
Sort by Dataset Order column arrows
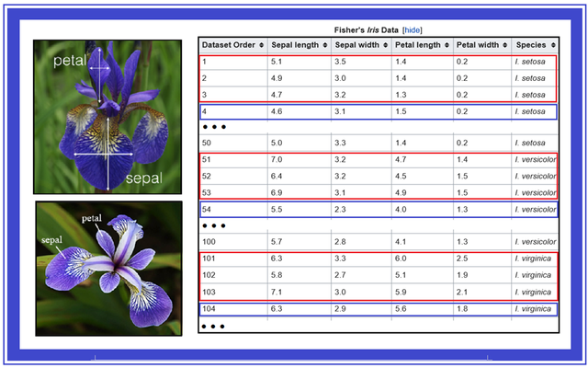(261, 45)
